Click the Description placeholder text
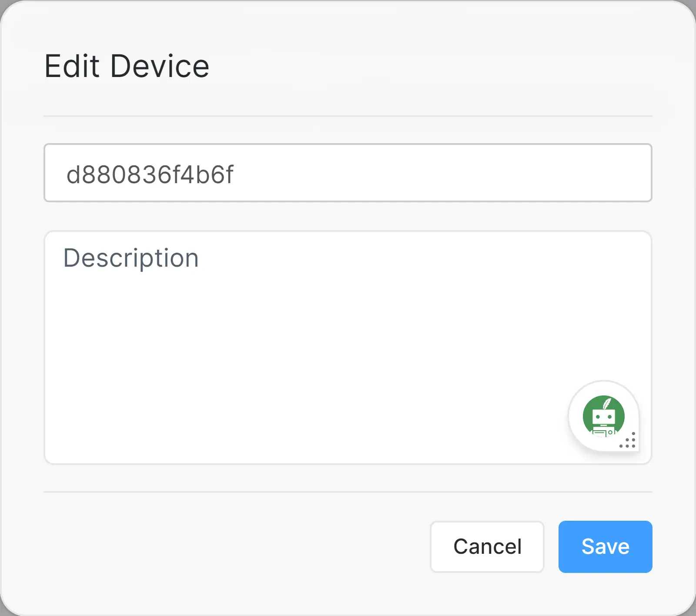The height and width of the screenshot is (616, 696). (x=131, y=258)
